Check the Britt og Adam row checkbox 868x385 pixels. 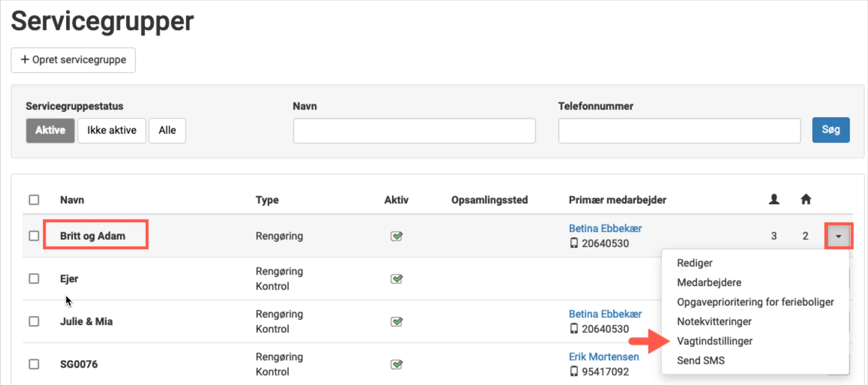coord(34,236)
